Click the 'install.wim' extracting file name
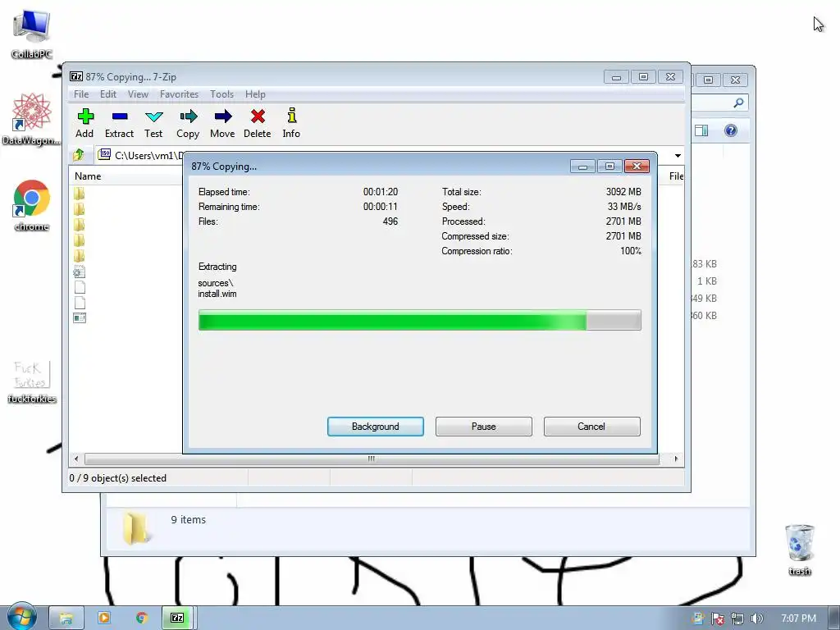The height and width of the screenshot is (630, 840). 217,294
